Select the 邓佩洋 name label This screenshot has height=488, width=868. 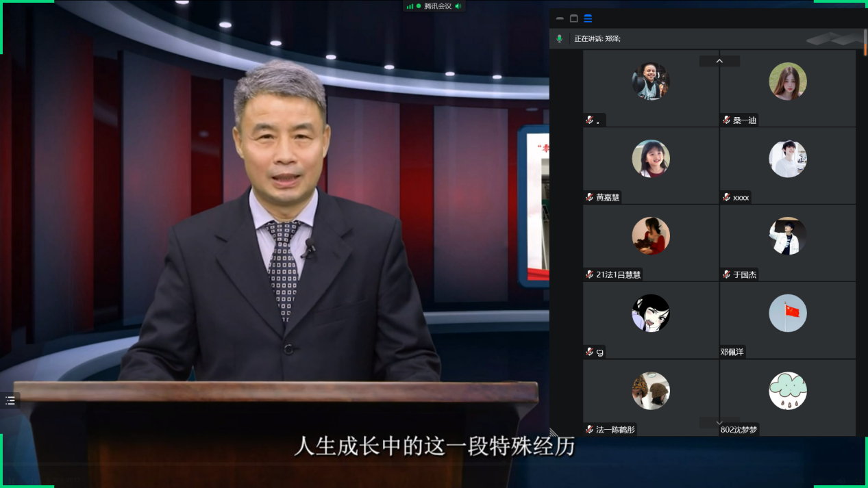(x=732, y=352)
